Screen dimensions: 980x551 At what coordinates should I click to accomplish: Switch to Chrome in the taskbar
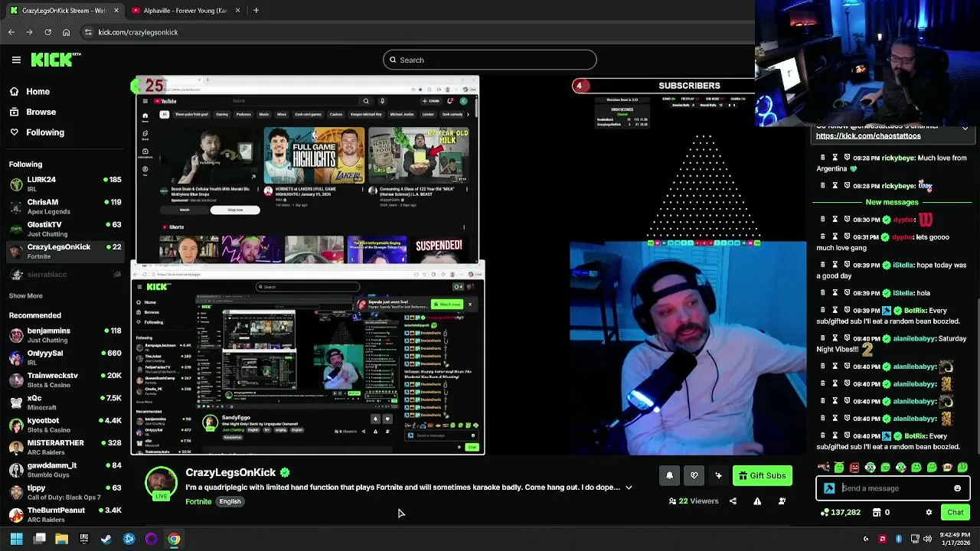click(174, 539)
